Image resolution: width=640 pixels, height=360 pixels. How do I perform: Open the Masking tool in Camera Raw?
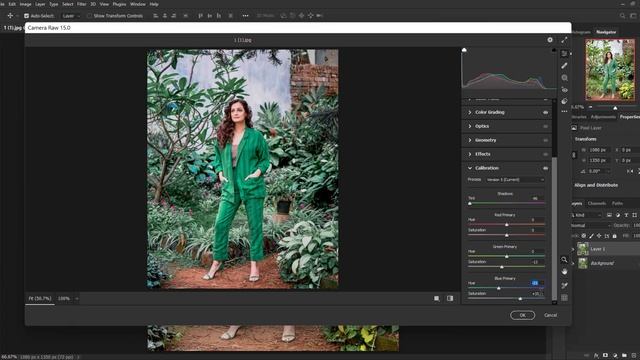tap(564, 78)
